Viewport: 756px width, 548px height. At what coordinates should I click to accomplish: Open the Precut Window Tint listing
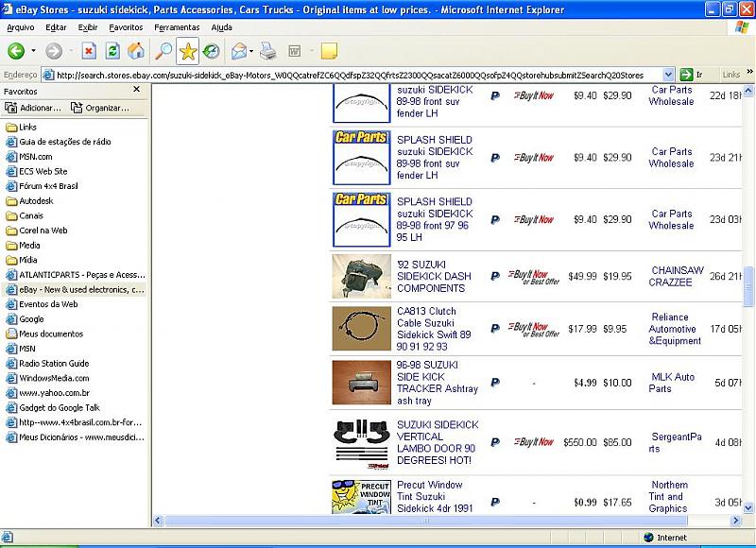click(435, 496)
